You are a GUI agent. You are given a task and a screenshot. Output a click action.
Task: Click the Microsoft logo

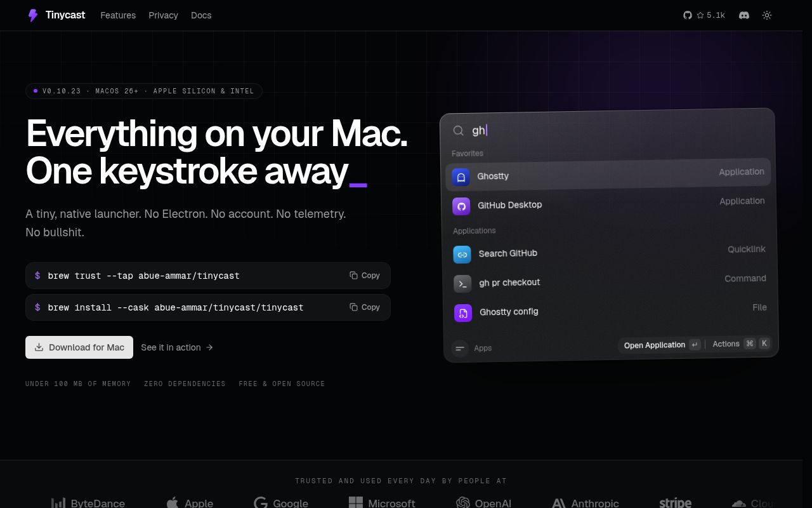[x=382, y=504]
